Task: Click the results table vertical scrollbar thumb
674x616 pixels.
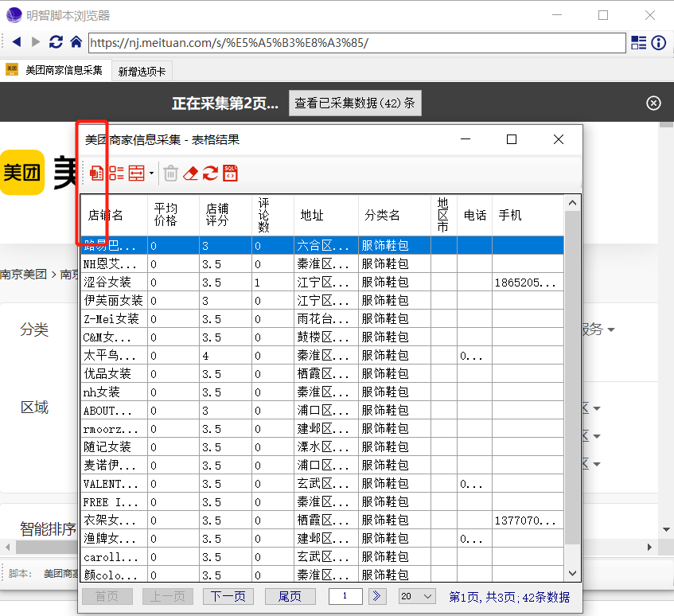Action: (x=572, y=377)
